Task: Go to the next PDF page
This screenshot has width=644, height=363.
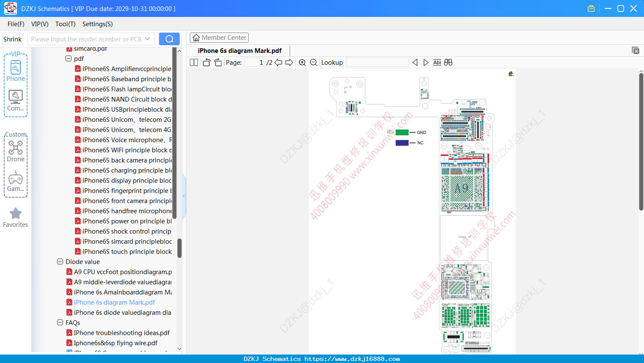Action: pyautogui.click(x=289, y=63)
